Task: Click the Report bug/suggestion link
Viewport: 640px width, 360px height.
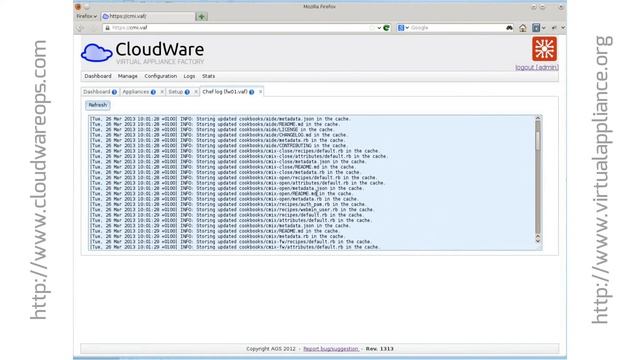Action: click(x=331, y=349)
